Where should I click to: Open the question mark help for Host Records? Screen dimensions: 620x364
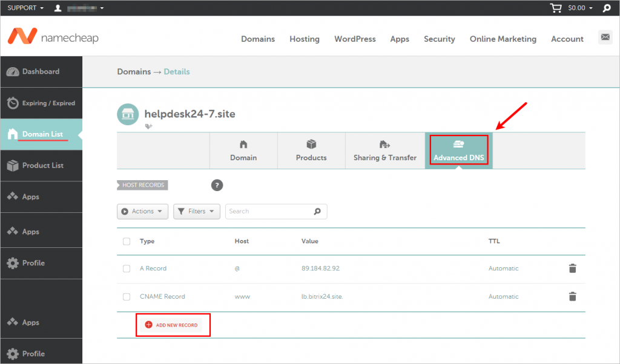(x=217, y=185)
